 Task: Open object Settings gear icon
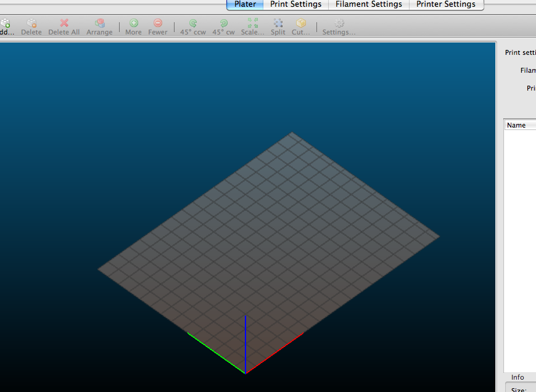339,23
